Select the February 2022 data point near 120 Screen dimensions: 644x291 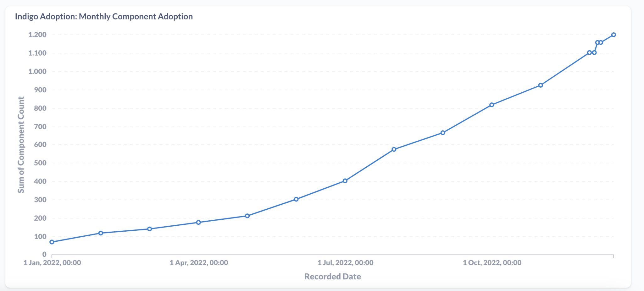(x=101, y=233)
